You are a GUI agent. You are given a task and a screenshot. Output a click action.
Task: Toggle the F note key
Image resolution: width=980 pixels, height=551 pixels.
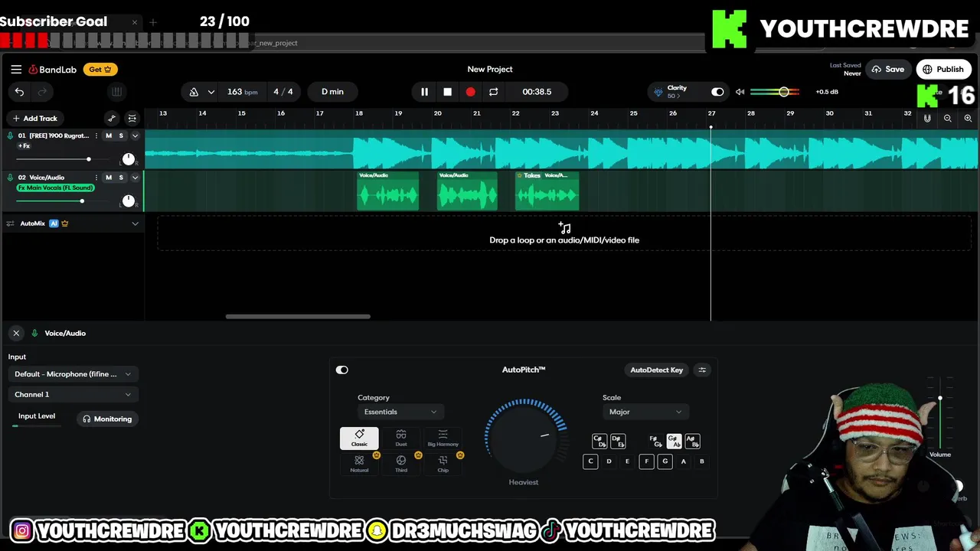pos(646,461)
